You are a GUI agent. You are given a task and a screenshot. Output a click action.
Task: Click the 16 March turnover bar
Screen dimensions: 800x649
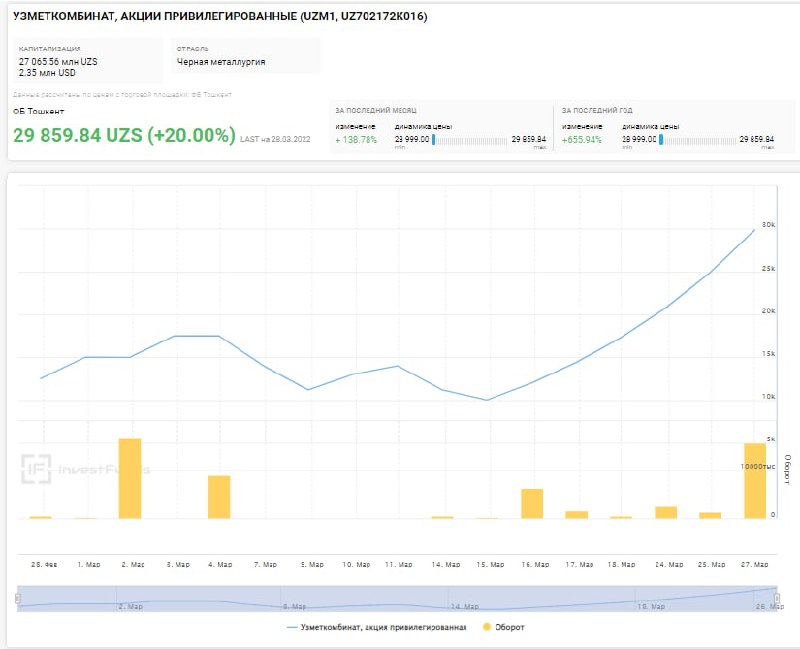(x=532, y=503)
